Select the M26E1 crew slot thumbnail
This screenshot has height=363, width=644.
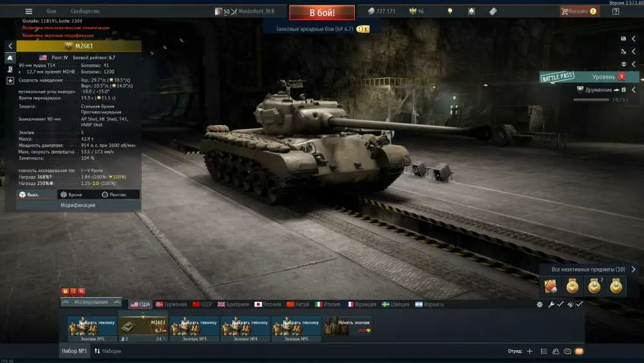[x=143, y=328]
